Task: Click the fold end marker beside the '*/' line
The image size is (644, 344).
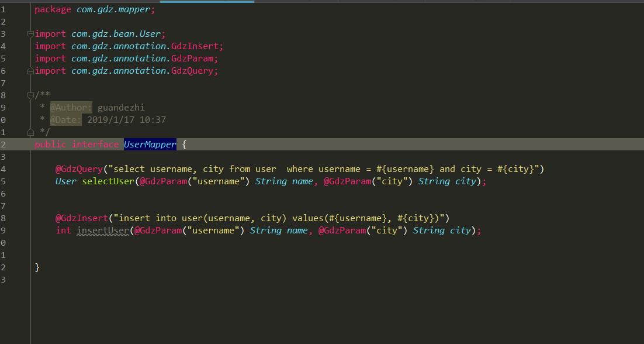Action: click(x=30, y=132)
